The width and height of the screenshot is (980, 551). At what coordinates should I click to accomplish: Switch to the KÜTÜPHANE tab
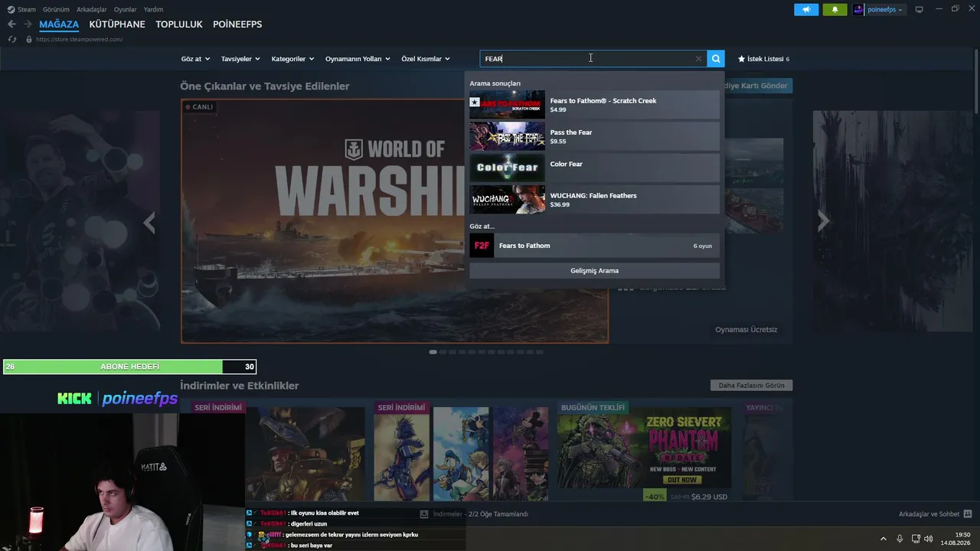(x=117, y=24)
